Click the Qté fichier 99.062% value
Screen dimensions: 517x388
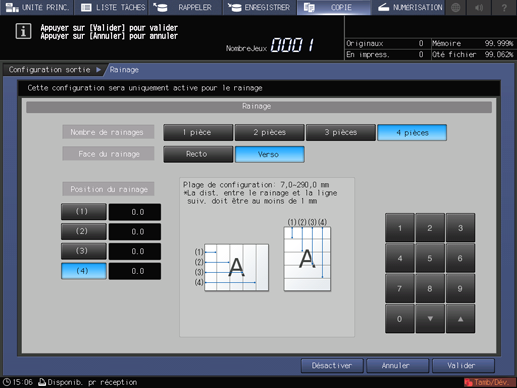[x=499, y=54]
